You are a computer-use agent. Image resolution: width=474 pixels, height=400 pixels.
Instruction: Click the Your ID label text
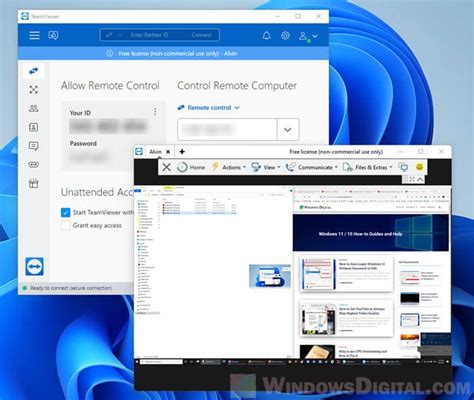pos(80,113)
